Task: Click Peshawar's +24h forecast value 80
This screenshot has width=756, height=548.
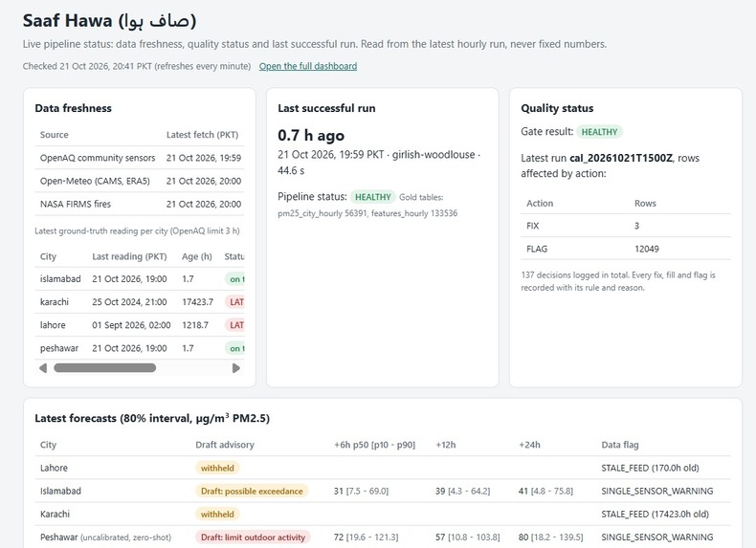Action: click(523, 537)
